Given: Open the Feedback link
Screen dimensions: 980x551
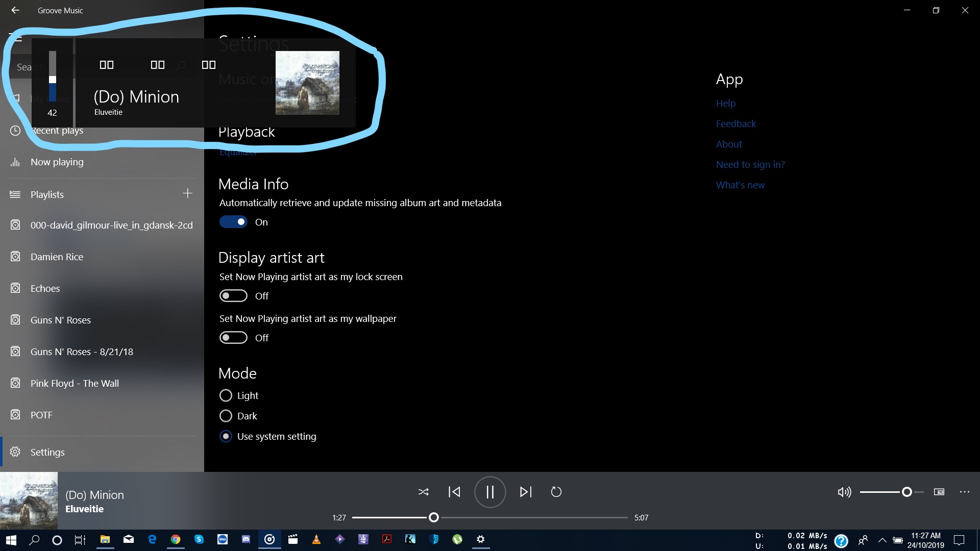Looking at the screenshot, I should [736, 123].
